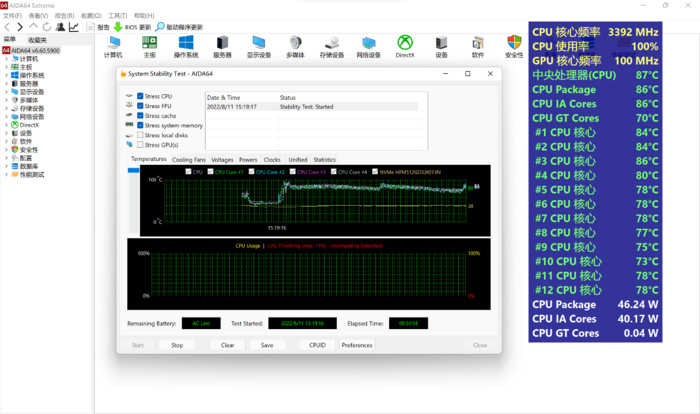Click the Refresh toolbar icon
The height and width of the screenshot is (414, 700).
click(46, 27)
